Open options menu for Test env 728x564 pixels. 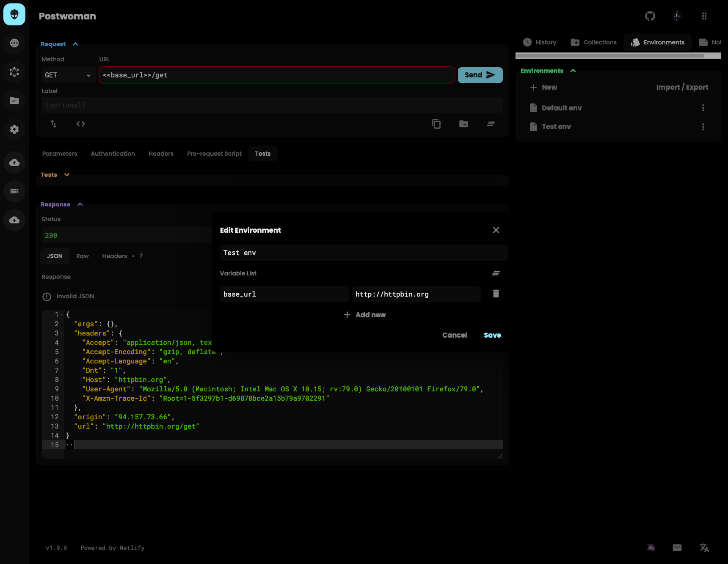click(x=703, y=127)
